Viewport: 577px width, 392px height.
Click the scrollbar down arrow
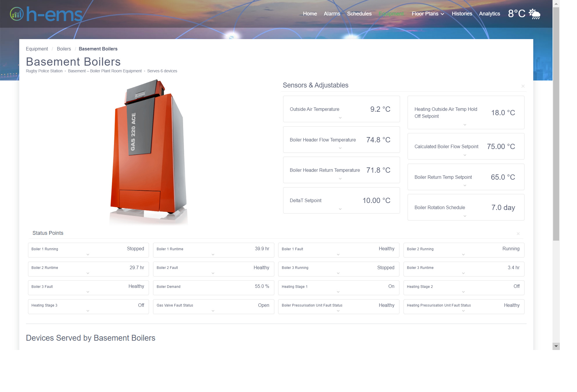click(x=556, y=346)
